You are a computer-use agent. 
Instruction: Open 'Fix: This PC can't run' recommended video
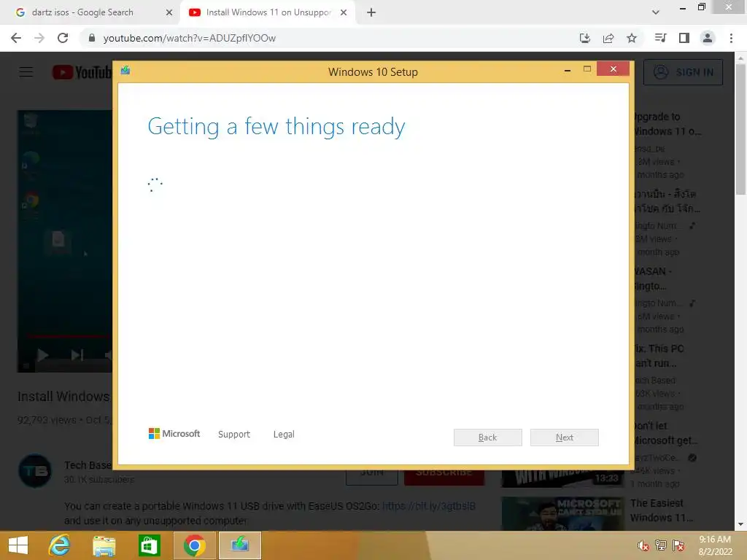pos(659,356)
